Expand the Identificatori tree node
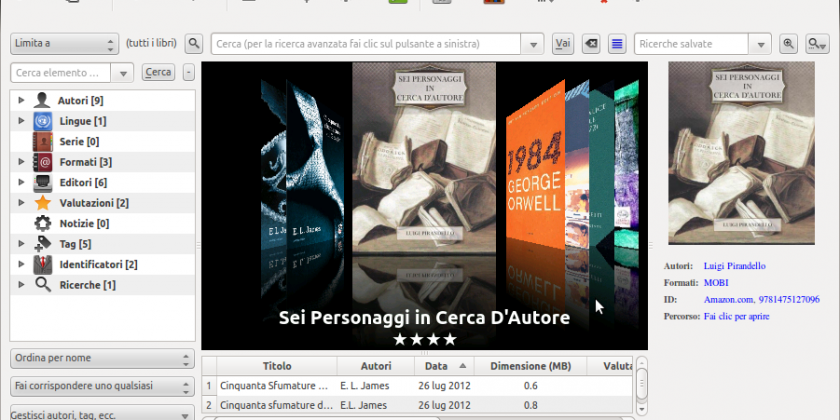 [21, 264]
